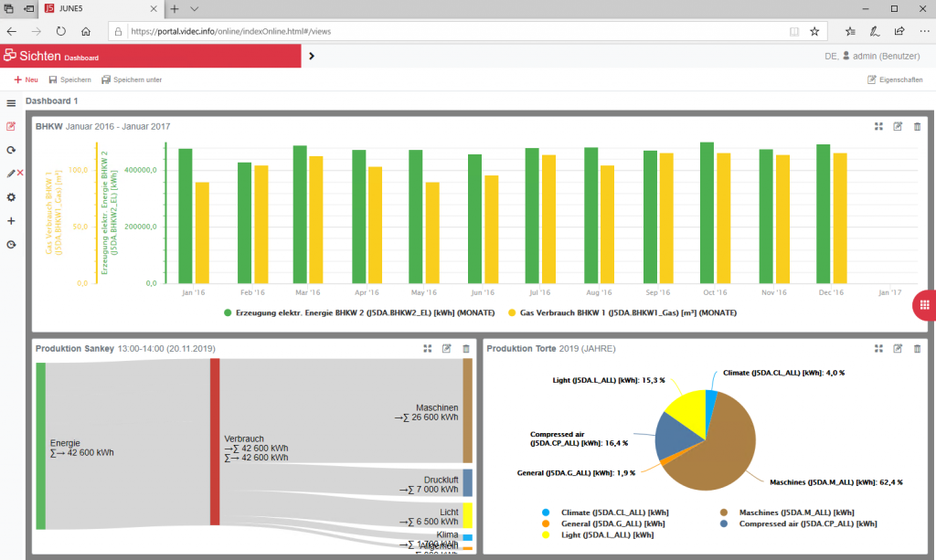Open the red app grid launcher button

pyautogui.click(x=924, y=305)
